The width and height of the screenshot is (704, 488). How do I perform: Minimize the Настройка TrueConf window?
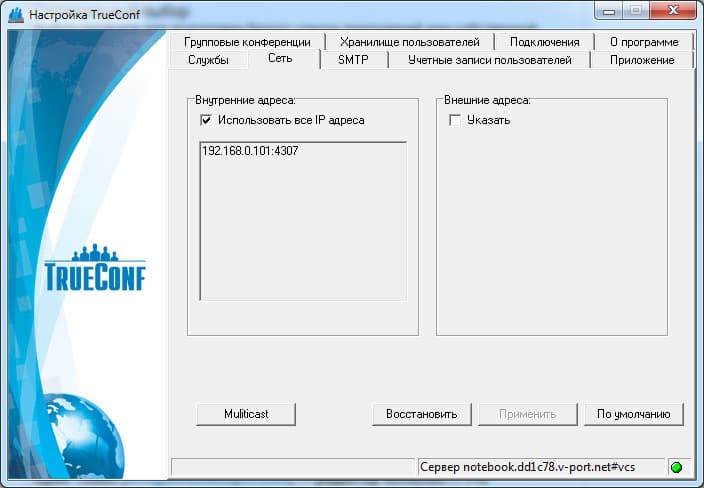tap(609, 10)
